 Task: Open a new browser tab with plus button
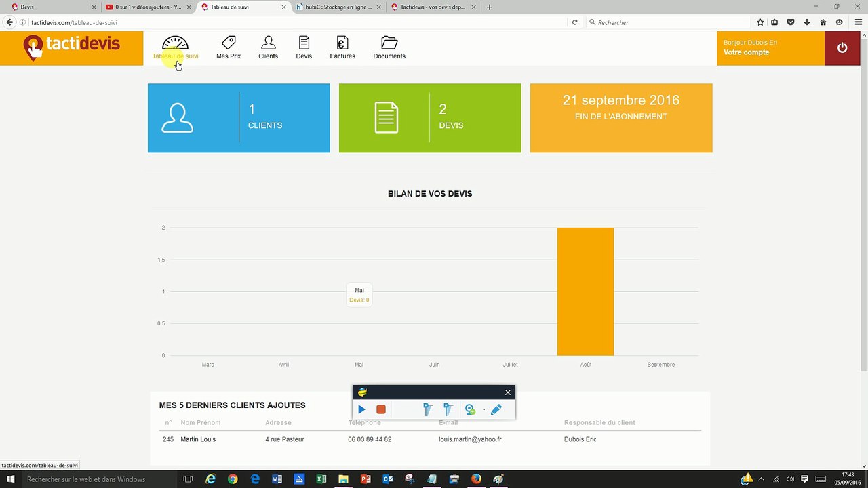pos(490,7)
